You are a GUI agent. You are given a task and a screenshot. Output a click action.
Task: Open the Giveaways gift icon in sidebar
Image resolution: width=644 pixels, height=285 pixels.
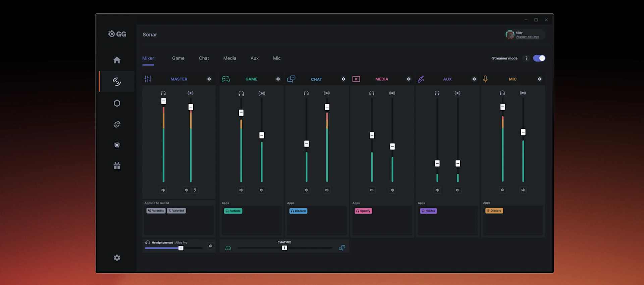pyautogui.click(x=117, y=166)
